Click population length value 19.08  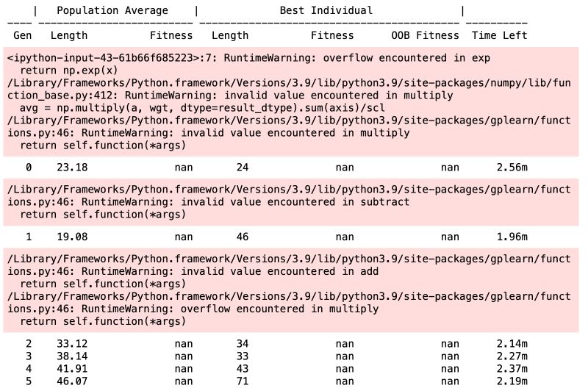[x=72, y=237]
